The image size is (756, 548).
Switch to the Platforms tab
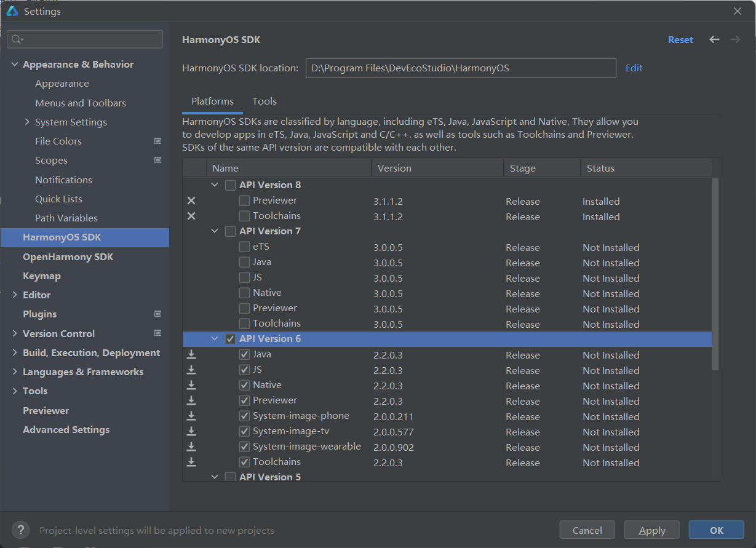[x=212, y=101]
